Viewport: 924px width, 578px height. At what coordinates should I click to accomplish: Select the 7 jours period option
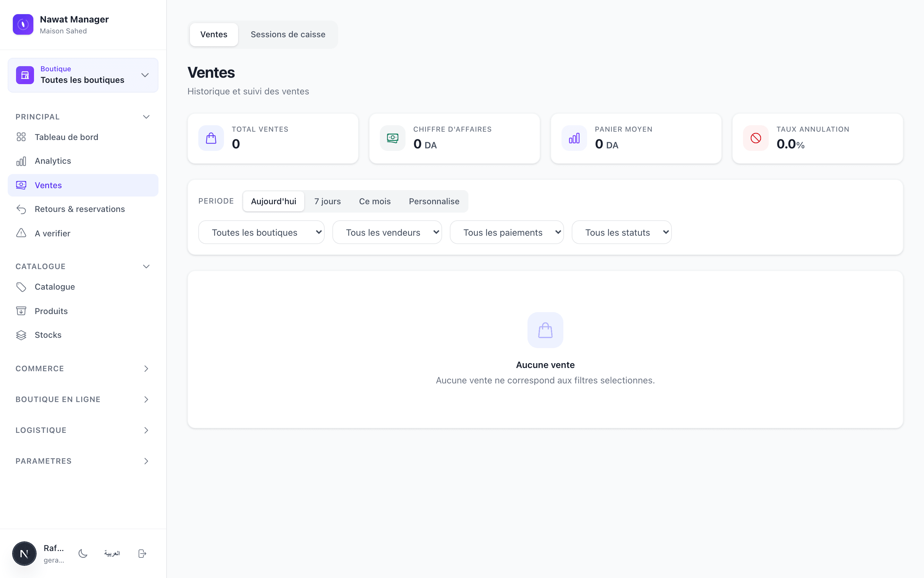(327, 201)
